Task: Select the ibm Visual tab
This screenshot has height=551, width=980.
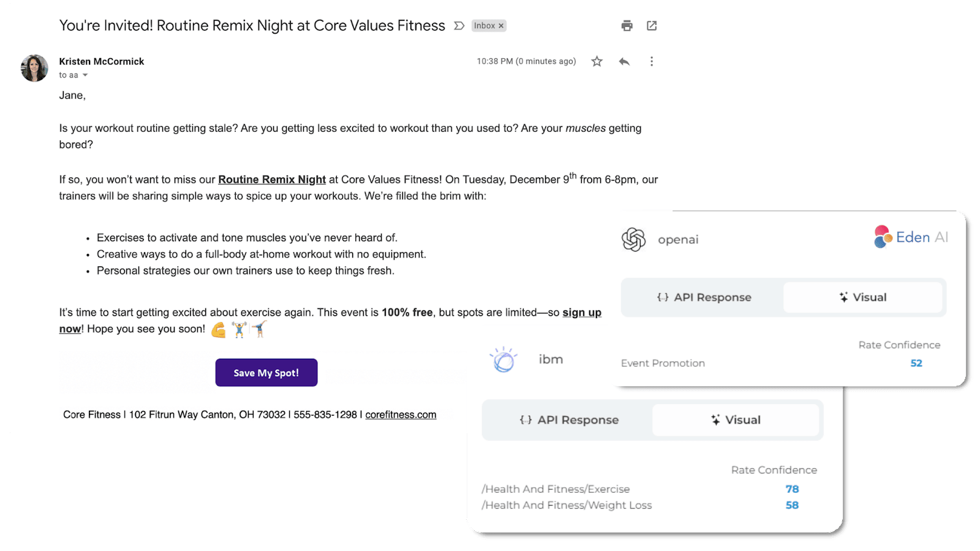Action: point(735,420)
